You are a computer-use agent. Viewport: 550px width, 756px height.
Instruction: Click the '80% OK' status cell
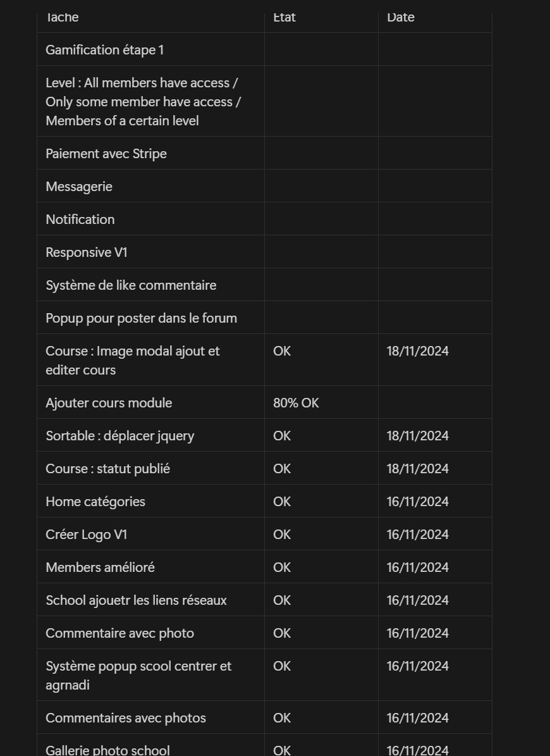click(321, 402)
